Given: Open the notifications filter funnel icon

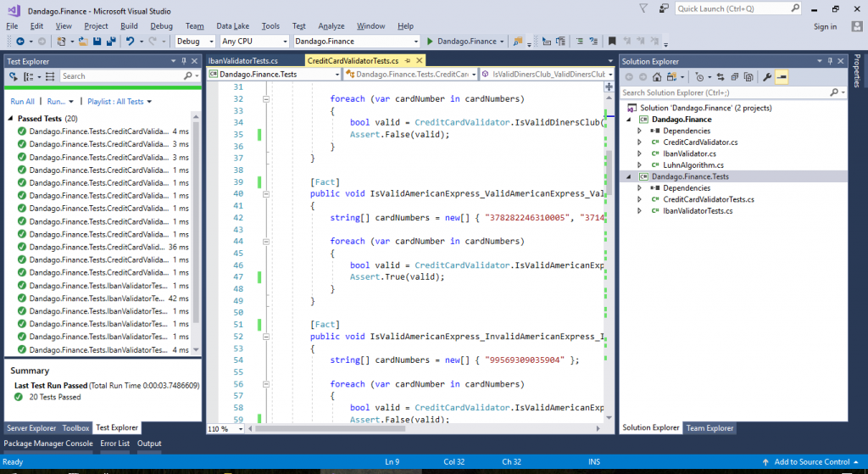Looking at the screenshot, I should pos(643,8).
